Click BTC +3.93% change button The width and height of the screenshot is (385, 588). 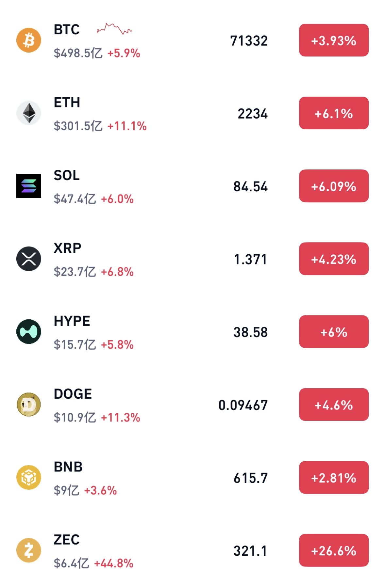click(x=334, y=40)
